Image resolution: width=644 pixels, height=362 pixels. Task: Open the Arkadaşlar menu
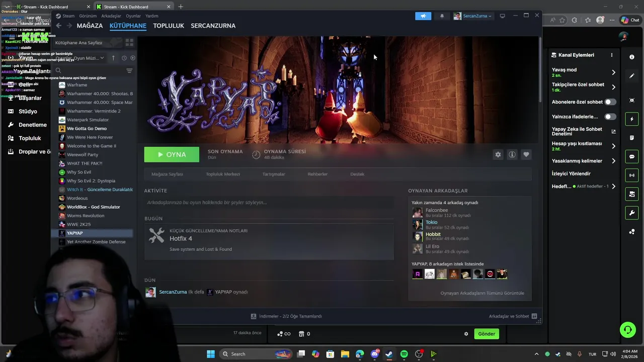pos(111,16)
